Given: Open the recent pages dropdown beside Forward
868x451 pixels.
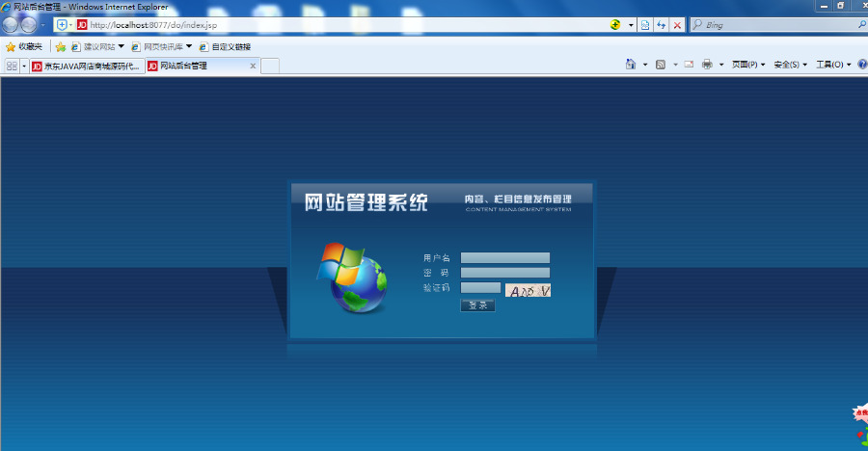Looking at the screenshot, I should 43,25.
